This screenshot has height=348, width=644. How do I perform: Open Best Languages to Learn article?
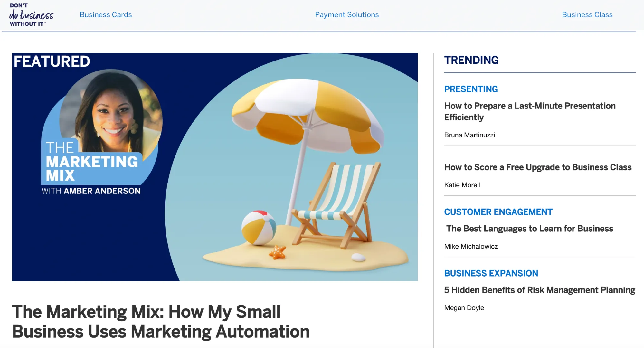tap(529, 229)
